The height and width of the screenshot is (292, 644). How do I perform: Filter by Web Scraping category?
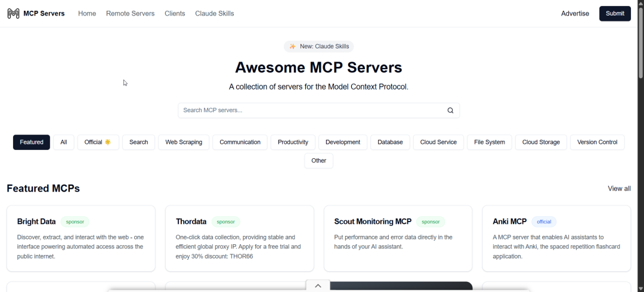click(184, 142)
